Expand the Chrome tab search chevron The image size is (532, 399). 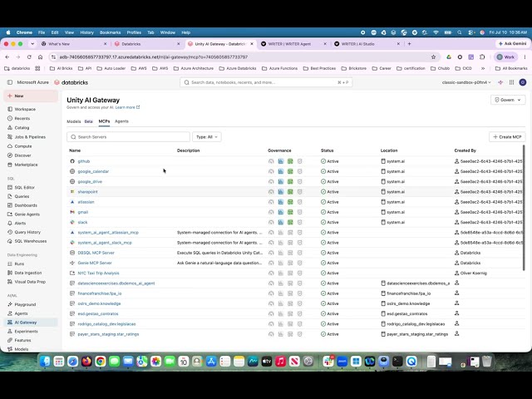[32, 44]
